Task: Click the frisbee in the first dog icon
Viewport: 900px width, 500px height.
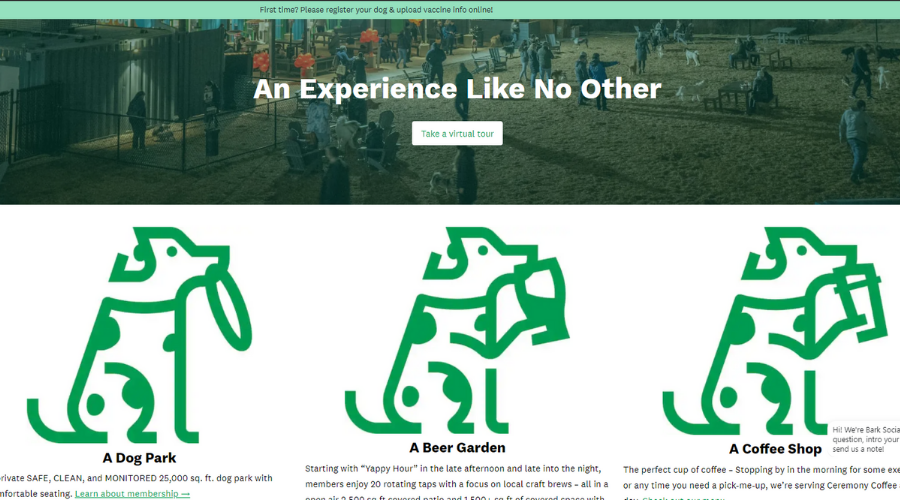Action: pos(228,307)
